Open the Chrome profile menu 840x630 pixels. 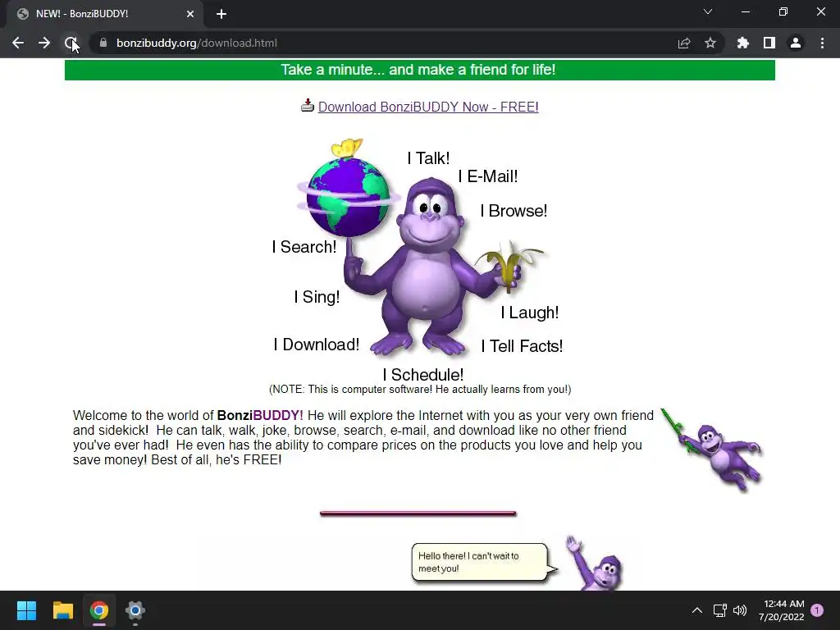click(x=796, y=43)
